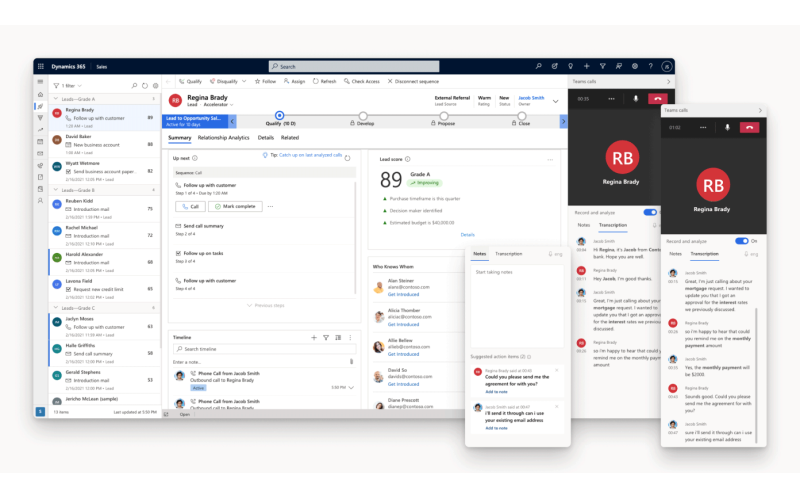Expand the header details chevron next to Owner
Screen dimensions: 800x500
pos(556,101)
